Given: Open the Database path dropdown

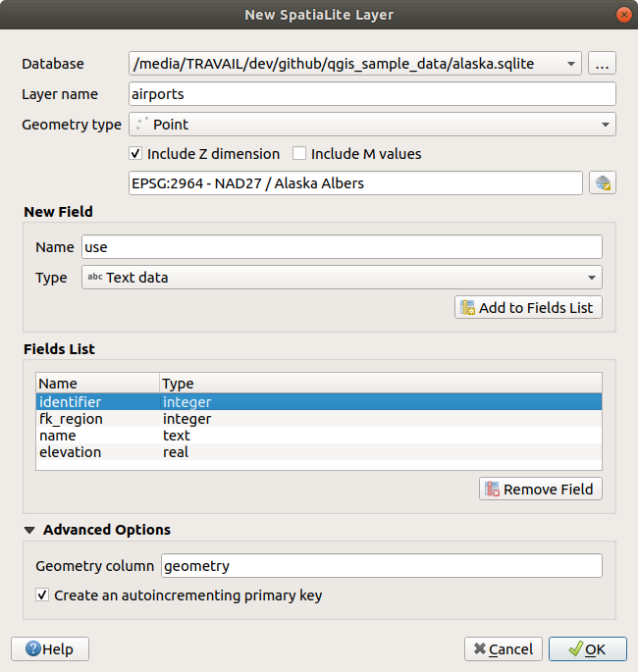Looking at the screenshot, I should (570, 64).
